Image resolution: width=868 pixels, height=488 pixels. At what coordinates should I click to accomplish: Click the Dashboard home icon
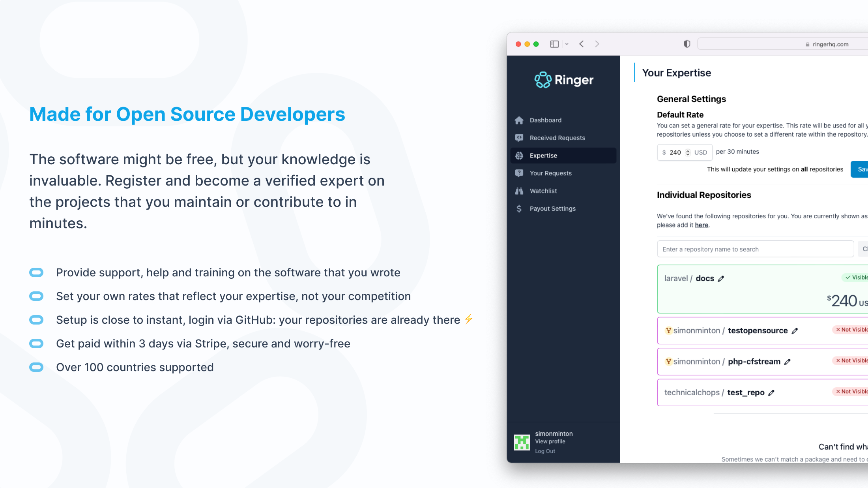click(519, 120)
